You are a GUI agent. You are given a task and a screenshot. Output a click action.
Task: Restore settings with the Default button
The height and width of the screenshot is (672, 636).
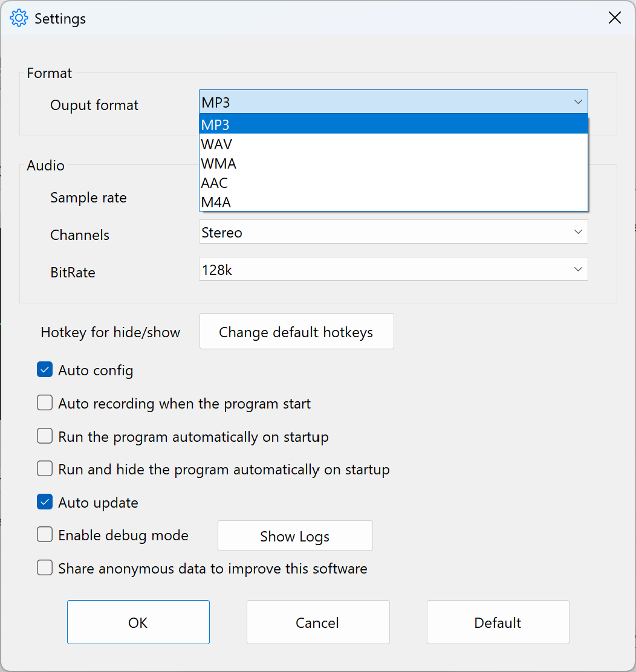498,622
